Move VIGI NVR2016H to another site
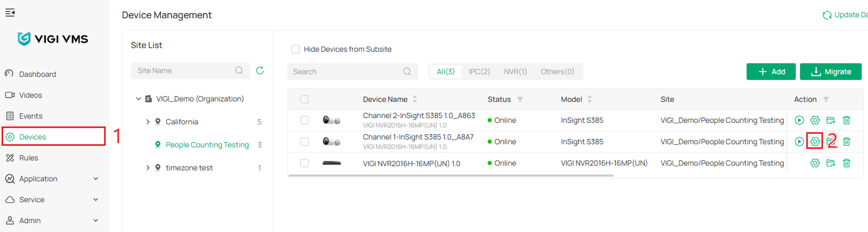This screenshot has width=868, height=232. pos(830,163)
